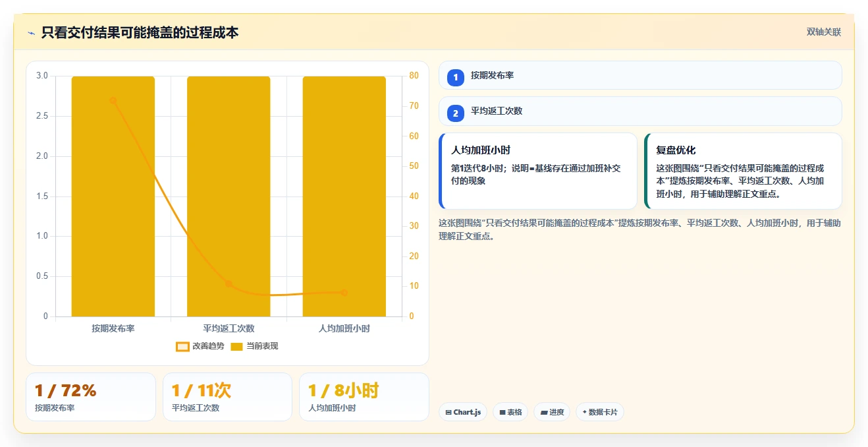
Task: Open the 平均返工次数 list item
Action: coord(640,111)
